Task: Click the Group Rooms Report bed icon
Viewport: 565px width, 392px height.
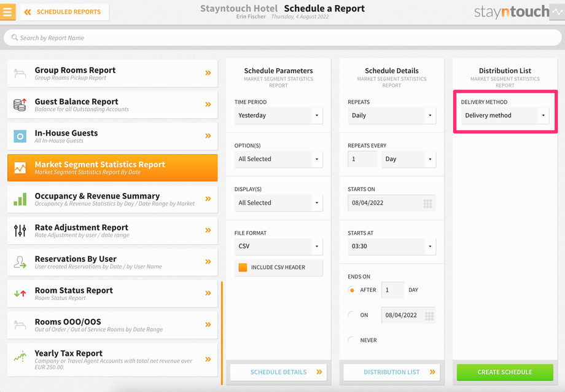Action: [20, 73]
